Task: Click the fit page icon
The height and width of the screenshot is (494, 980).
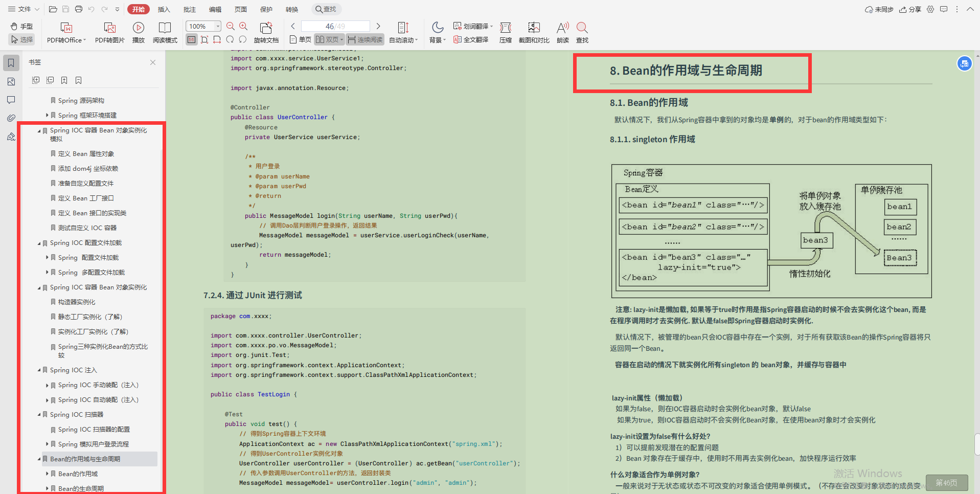Action: tap(204, 39)
